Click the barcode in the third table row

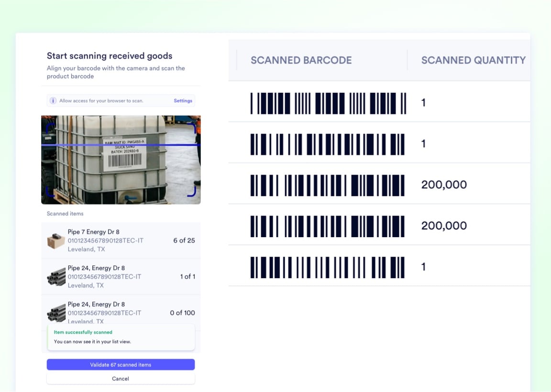click(328, 185)
